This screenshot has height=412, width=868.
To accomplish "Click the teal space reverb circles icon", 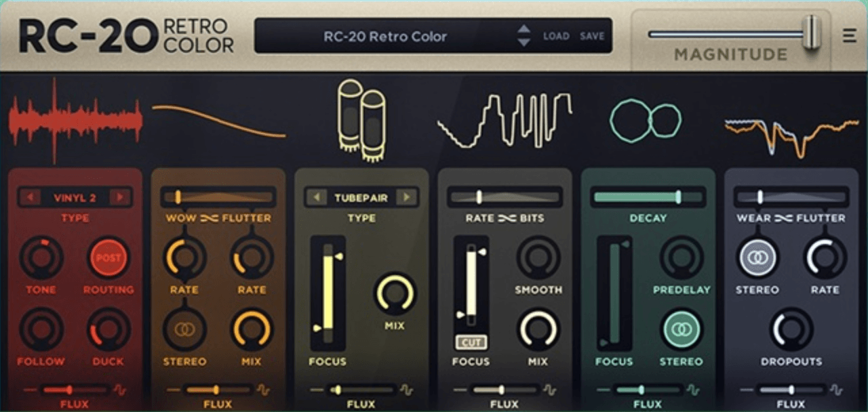I will pos(645,121).
